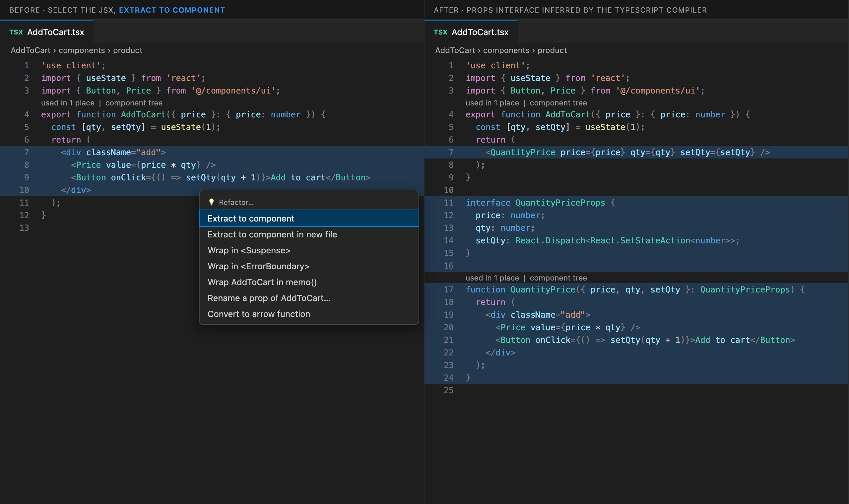Click 'used in 1 place' lens above QuantityPrice function
Screen dimensions: 849x504
[x=492, y=278]
